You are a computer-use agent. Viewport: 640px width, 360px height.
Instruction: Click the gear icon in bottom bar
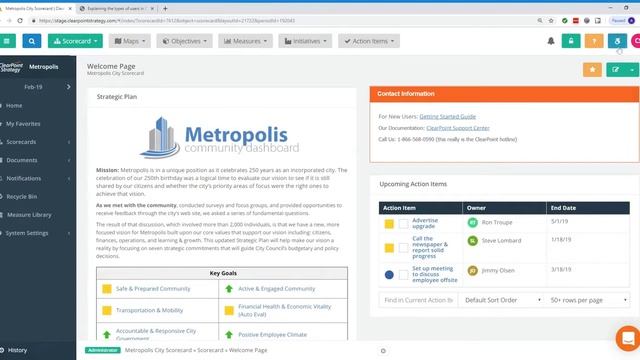(x=383, y=351)
